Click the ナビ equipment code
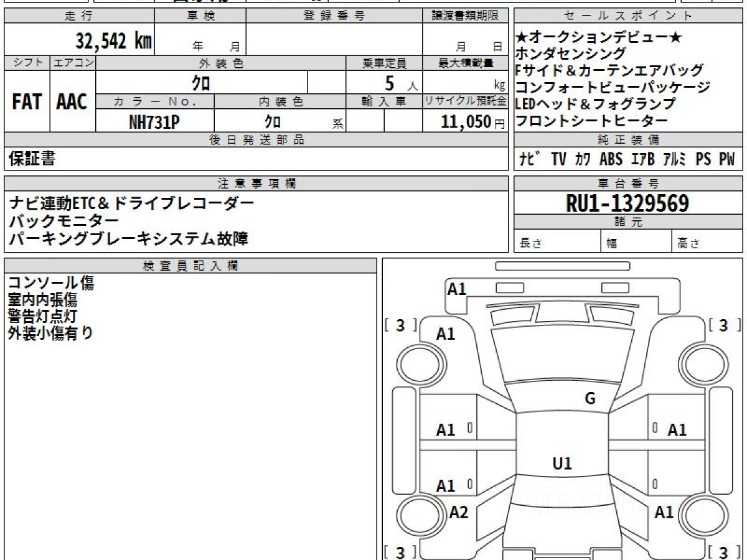This screenshot has height=560, width=747. point(530,159)
